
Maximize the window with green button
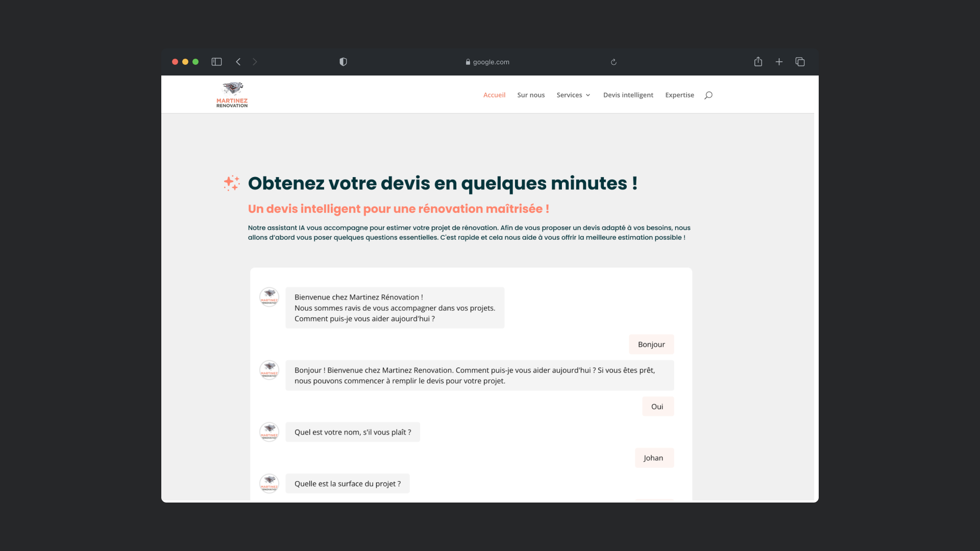(195, 62)
